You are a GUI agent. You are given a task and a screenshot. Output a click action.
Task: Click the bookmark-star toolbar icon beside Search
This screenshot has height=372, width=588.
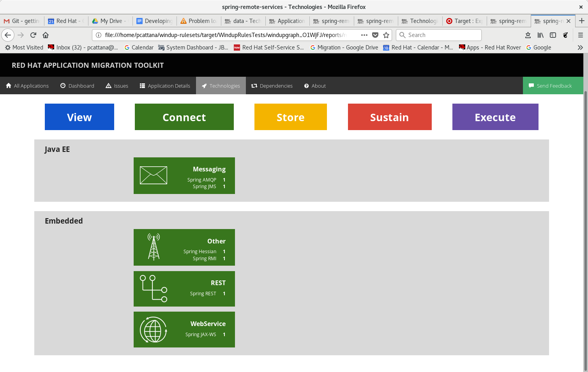[528, 35]
